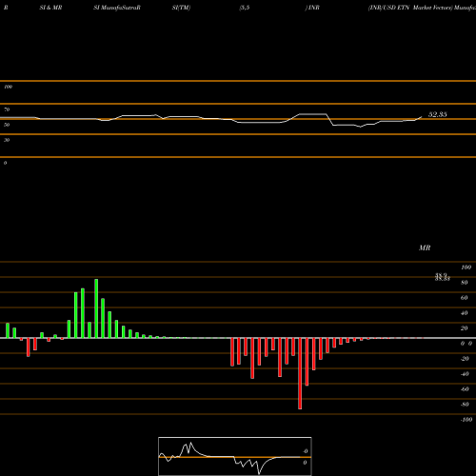The width and height of the screenshot is (476, 476).
Task: Click the MR axis label 80
Action: tap(465, 283)
